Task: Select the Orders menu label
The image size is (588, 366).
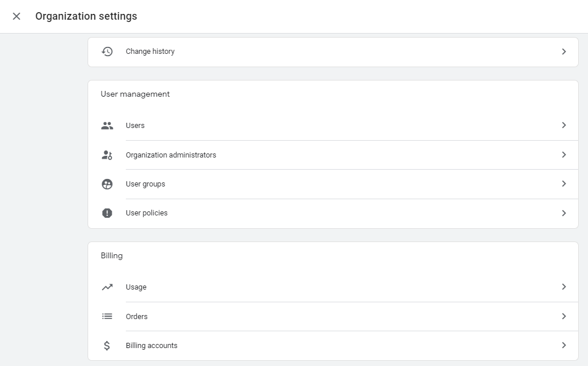Action: pyautogui.click(x=137, y=317)
